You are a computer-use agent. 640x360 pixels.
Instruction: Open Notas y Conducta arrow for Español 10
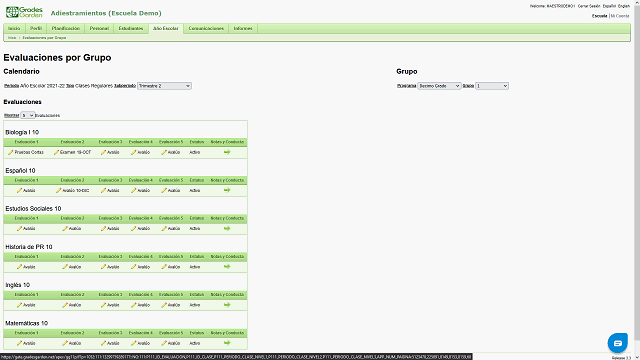click(227, 190)
